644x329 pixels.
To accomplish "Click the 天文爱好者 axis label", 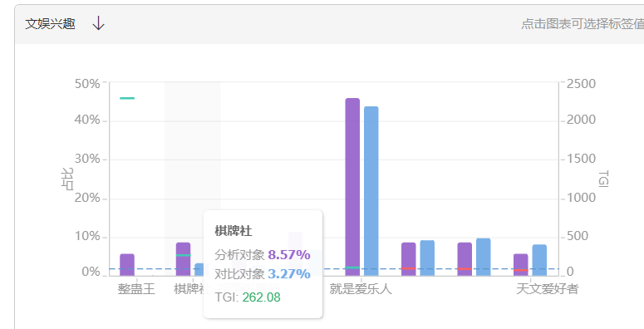I will click(547, 289).
